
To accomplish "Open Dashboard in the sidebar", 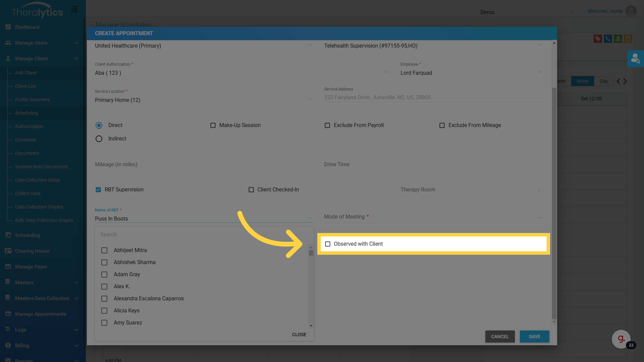I will click(27, 27).
